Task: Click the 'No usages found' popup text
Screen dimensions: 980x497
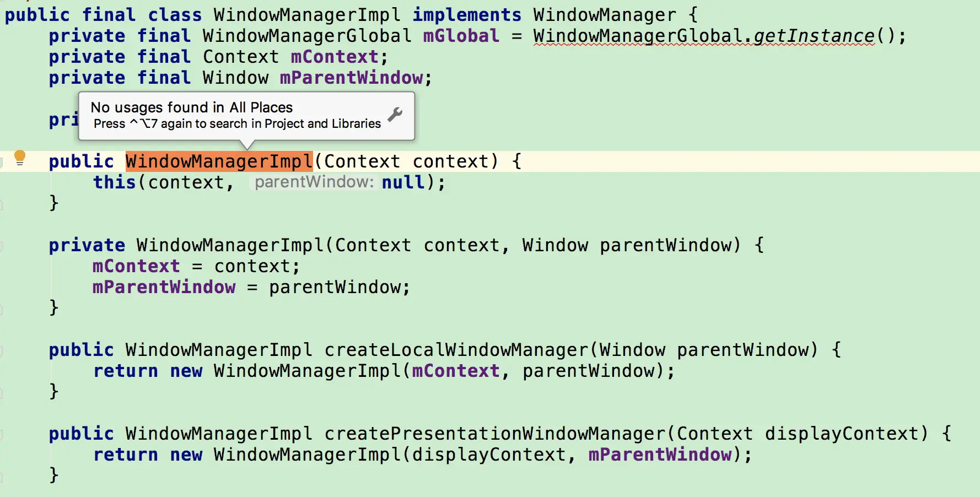Action: click(x=191, y=107)
